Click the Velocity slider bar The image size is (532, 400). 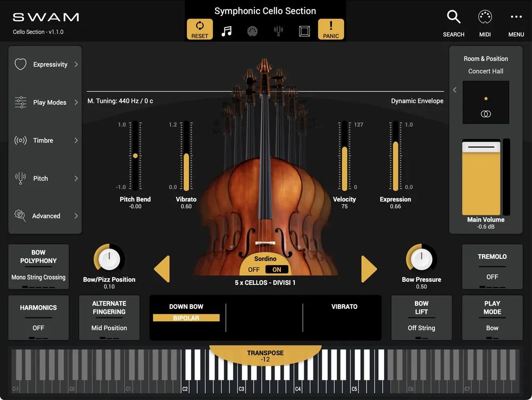click(344, 156)
